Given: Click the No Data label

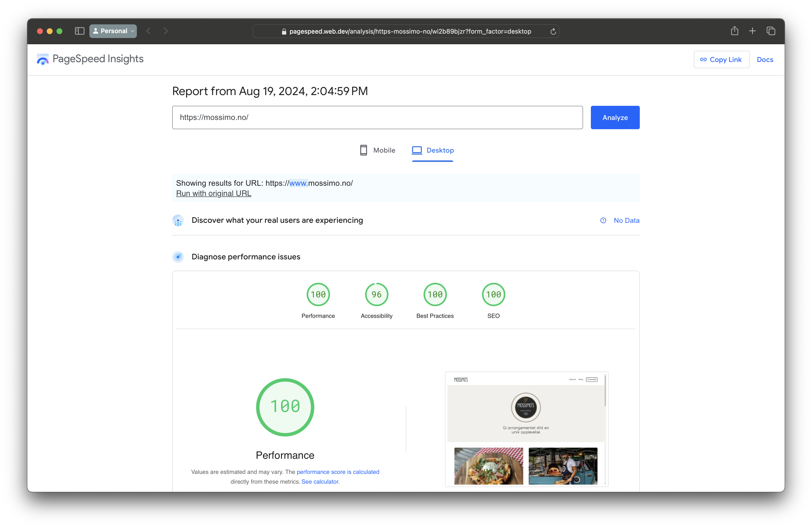Looking at the screenshot, I should pos(626,221).
